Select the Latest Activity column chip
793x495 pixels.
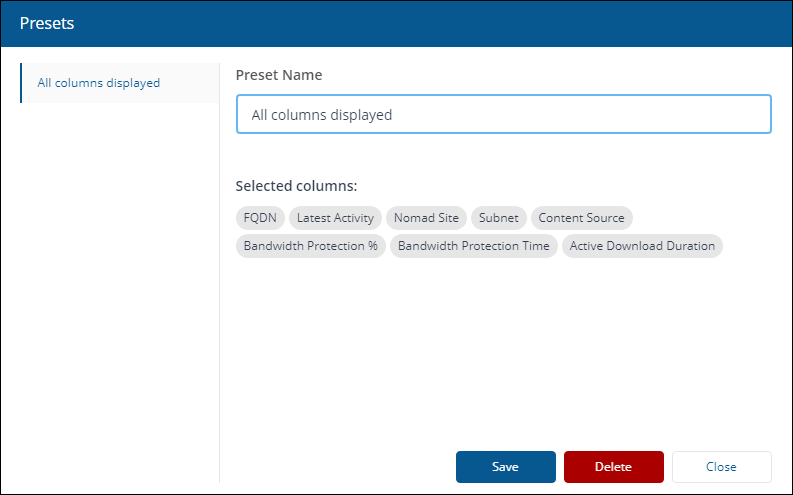coord(335,218)
